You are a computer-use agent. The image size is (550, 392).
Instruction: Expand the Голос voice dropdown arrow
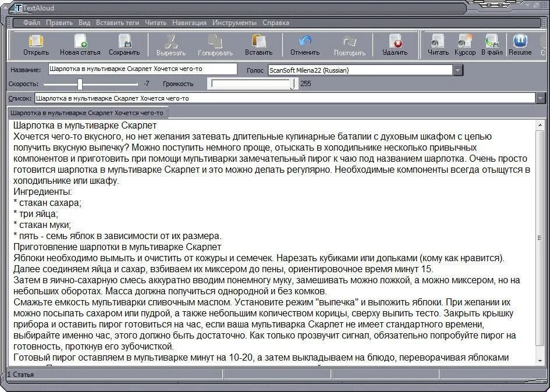[457, 70]
